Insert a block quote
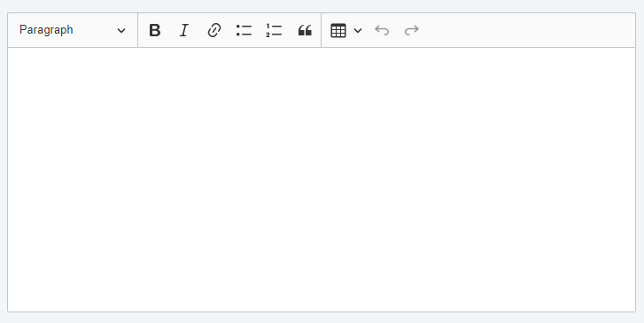The width and height of the screenshot is (644, 323). coord(305,30)
